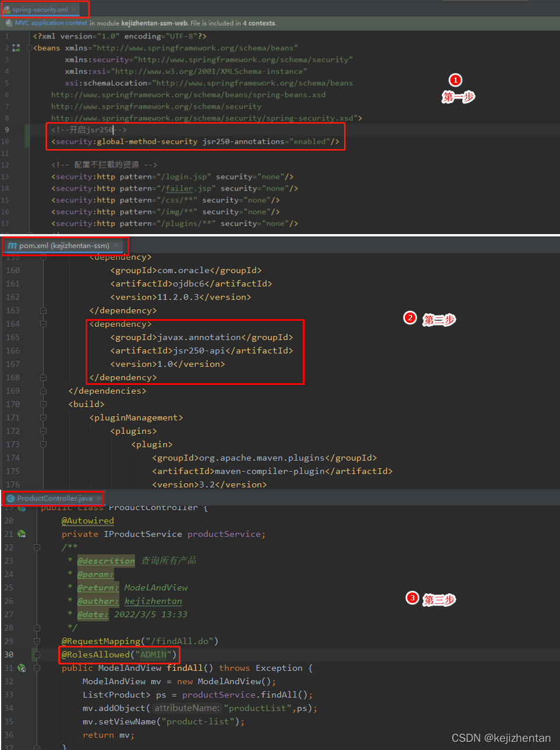Click the "/img/**" pattern value
Image resolution: width=560 pixels, height=750 pixels.
coord(177,211)
